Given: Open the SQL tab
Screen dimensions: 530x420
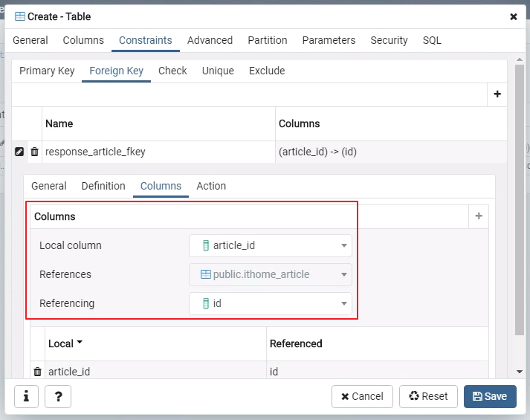Looking at the screenshot, I should pyautogui.click(x=432, y=40).
